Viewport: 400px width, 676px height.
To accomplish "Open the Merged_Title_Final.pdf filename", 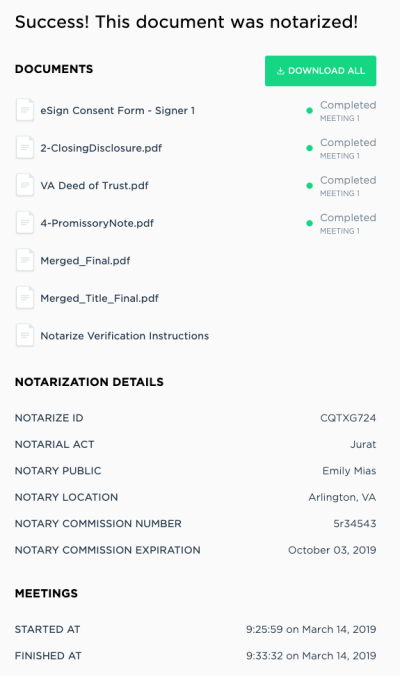I will (x=100, y=298).
